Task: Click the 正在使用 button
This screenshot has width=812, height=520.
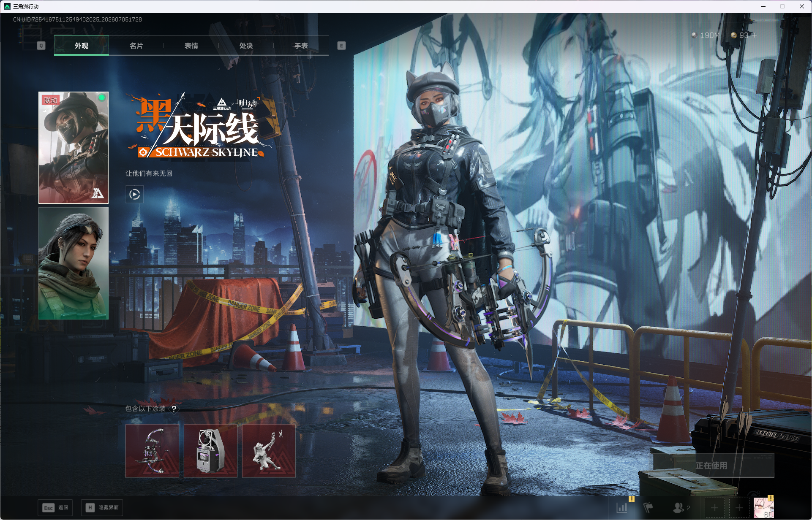Action: tap(711, 466)
